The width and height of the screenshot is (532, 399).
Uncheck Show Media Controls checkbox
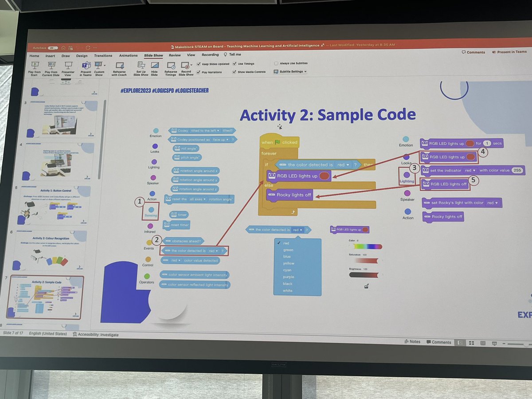235,71
